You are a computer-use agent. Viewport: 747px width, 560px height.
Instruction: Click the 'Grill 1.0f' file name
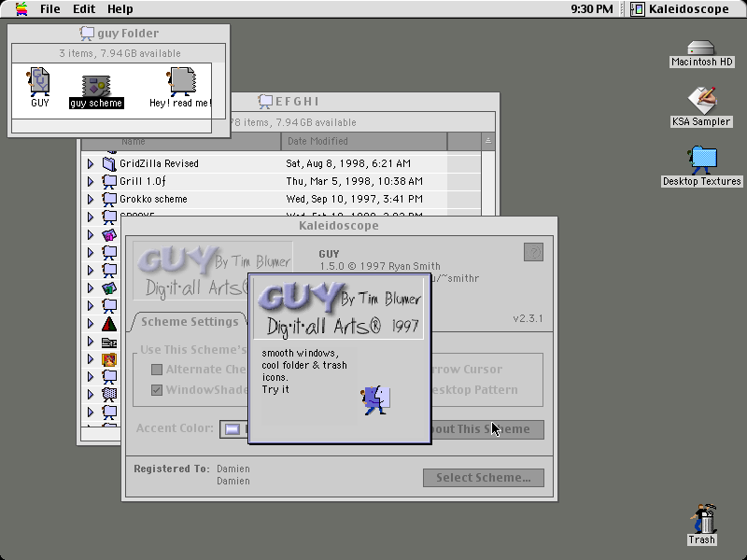(143, 181)
